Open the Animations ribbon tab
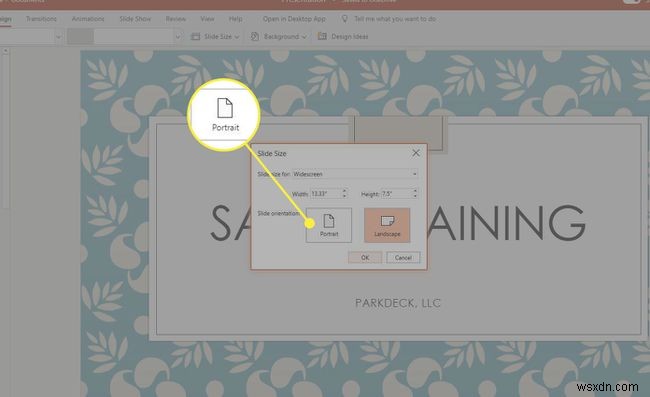Screen dimensions: 650x397 pyautogui.click(x=87, y=19)
